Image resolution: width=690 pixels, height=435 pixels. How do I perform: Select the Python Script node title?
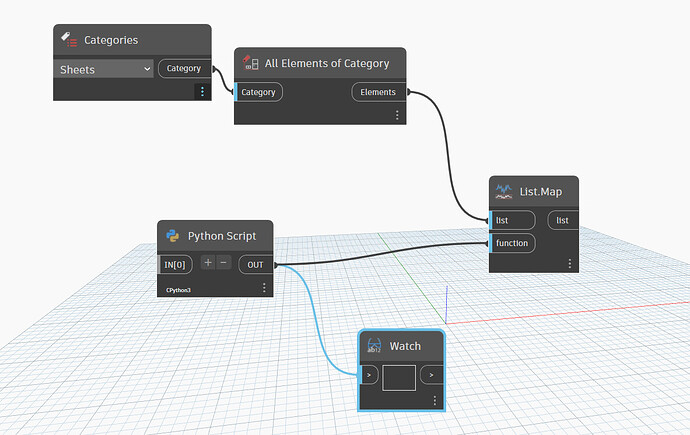click(x=222, y=236)
